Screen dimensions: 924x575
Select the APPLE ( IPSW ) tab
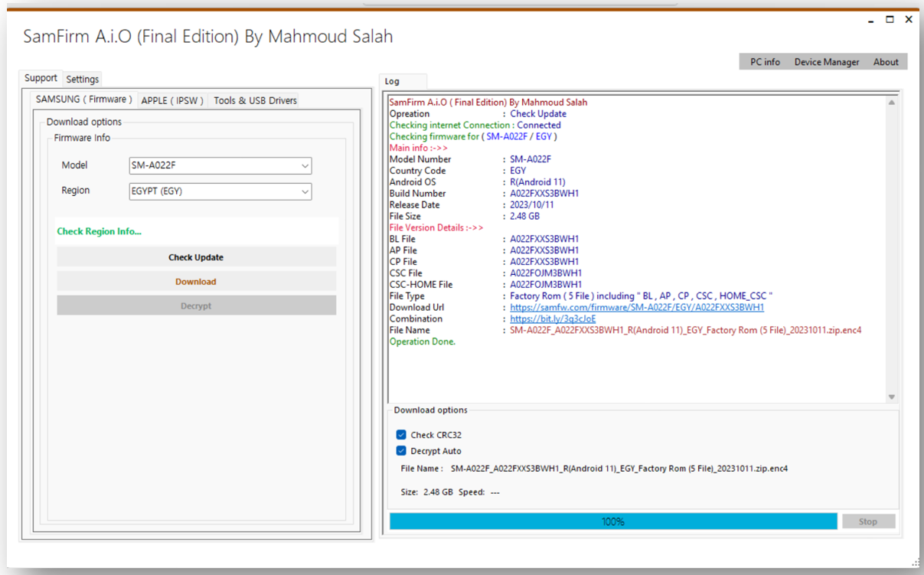pyautogui.click(x=172, y=100)
